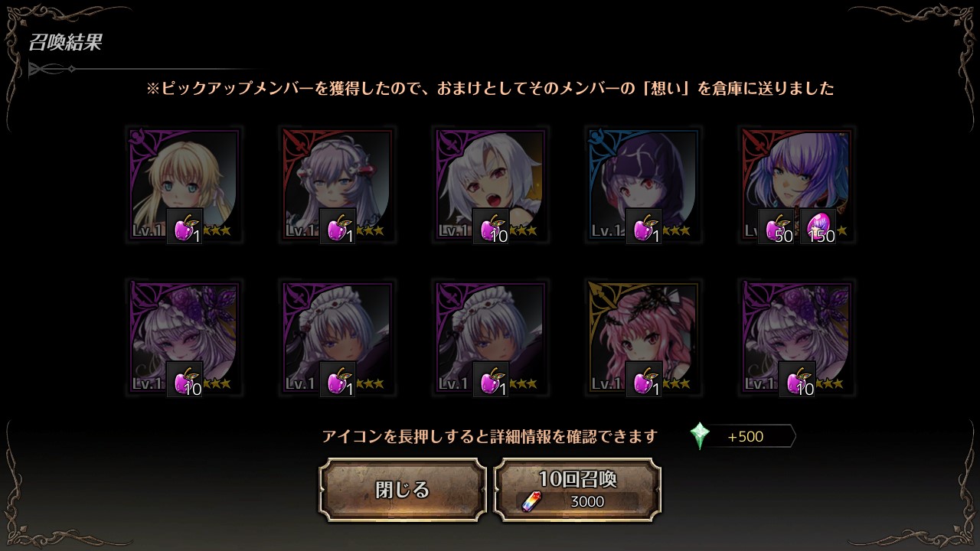This screenshot has width=980, height=551.
Task: Click the apple icon on hooded character
Action: [x=644, y=227]
